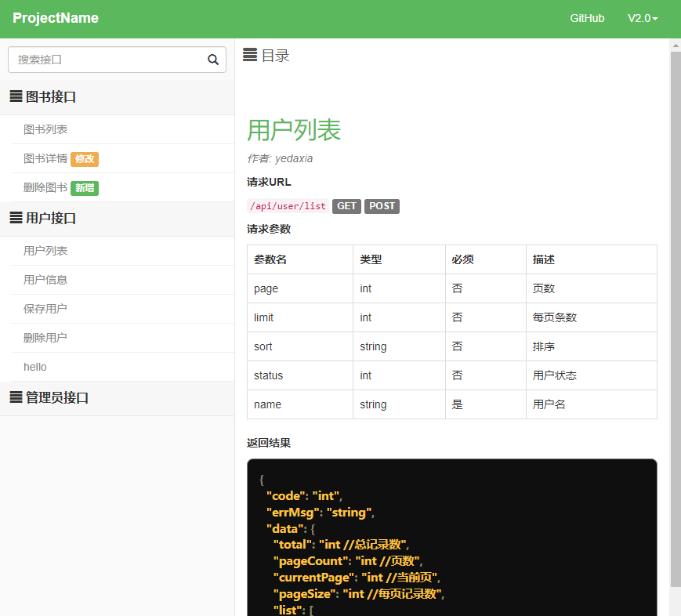
Task: Expand the 管理员接口 section
Action: pyautogui.click(x=50, y=397)
